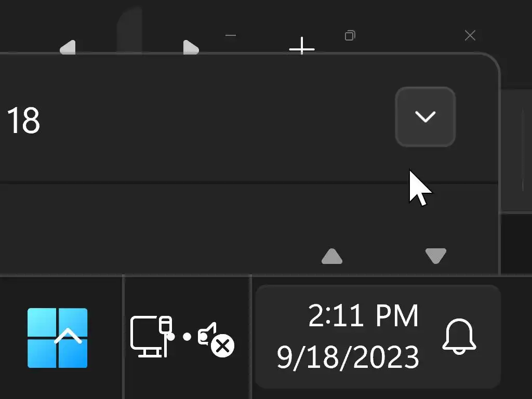Go to previous month using up triangle
Image resolution: width=532 pixels, height=399 pixels.
point(332,256)
